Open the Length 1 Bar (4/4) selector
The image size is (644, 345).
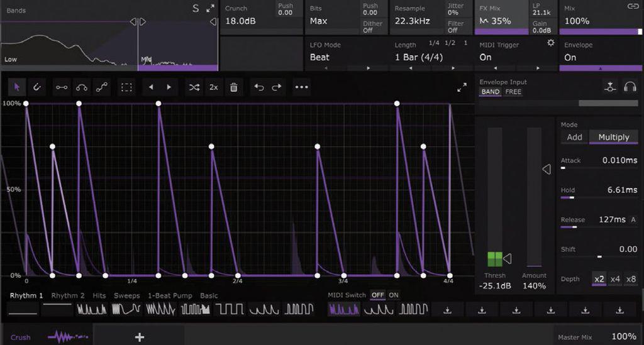tap(419, 57)
